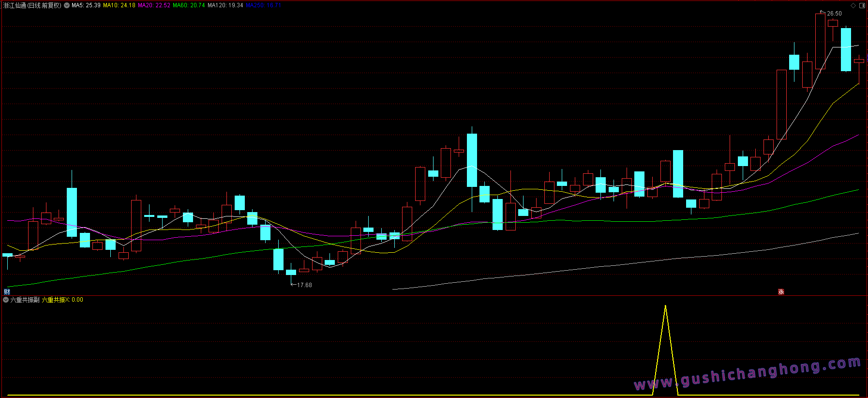Toggle the side panel icon at top right
868x398 pixels.
pyautogui.click(x=862, y=6)
